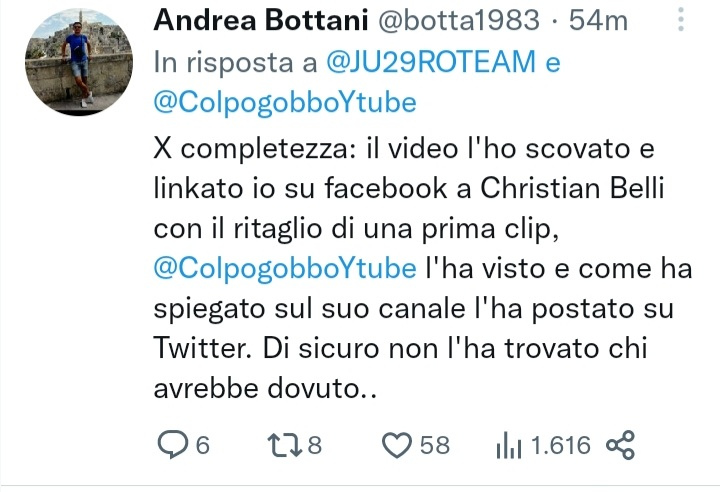Click the reply speech bubble icon
Viewport: 720px width, 492px height.
click(x=173, y=444)
